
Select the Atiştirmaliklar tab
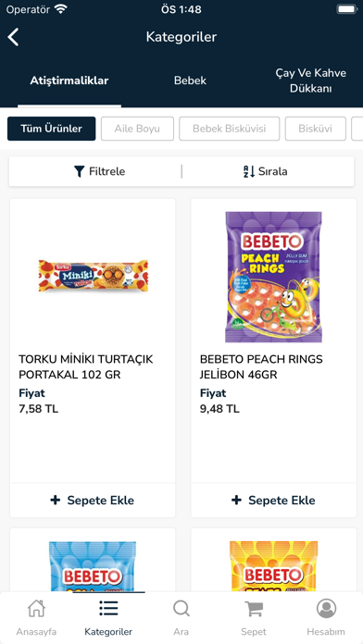tap(69, 80)
